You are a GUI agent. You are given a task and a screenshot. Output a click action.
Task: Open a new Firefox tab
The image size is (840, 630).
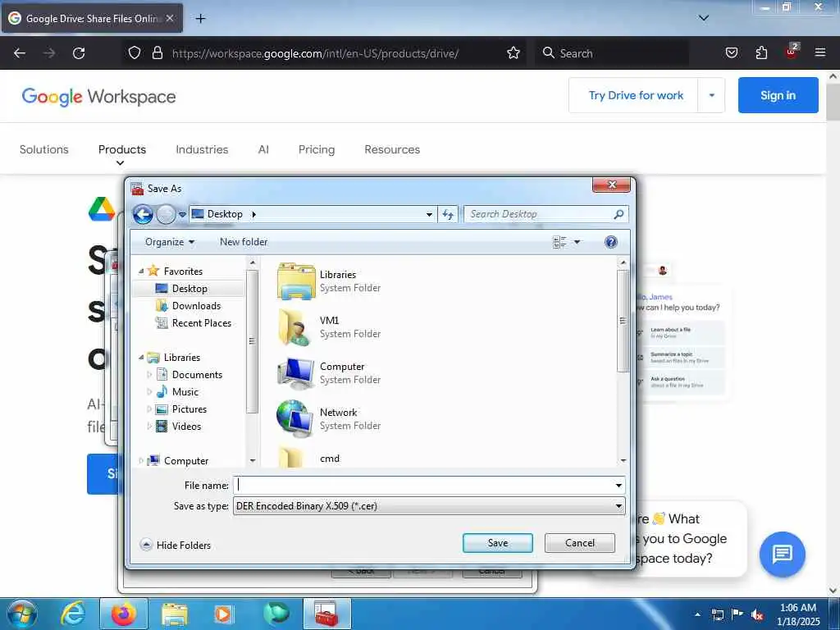coord(200,19)
